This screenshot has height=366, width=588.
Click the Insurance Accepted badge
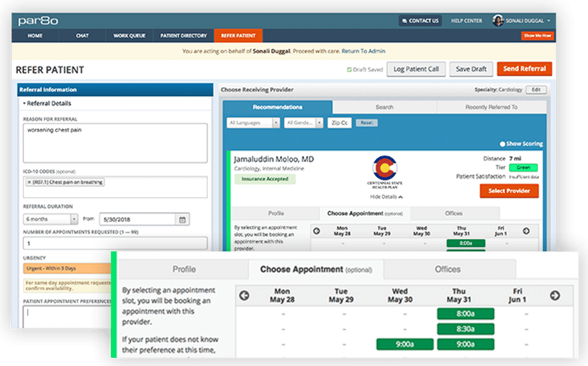click(x=265, y=179)
